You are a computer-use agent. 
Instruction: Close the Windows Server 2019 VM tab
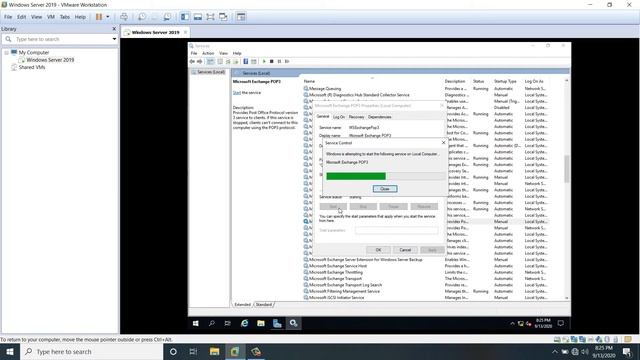[x=185, y=32]
